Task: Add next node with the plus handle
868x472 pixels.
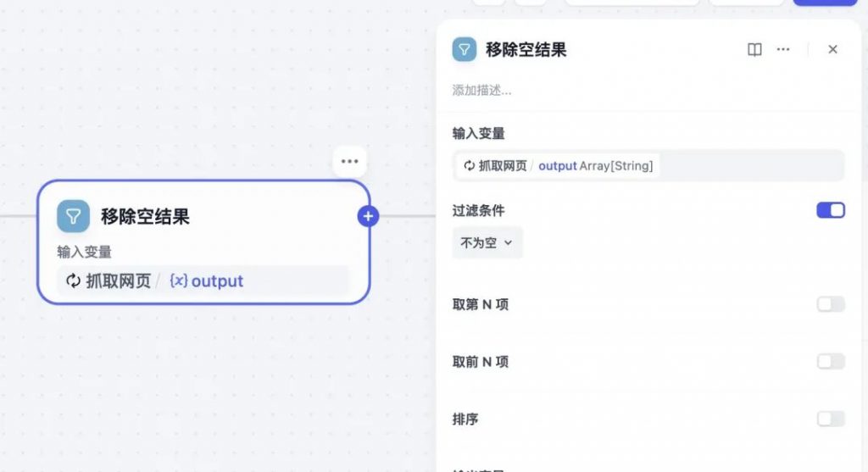Action: pos(368,216)
